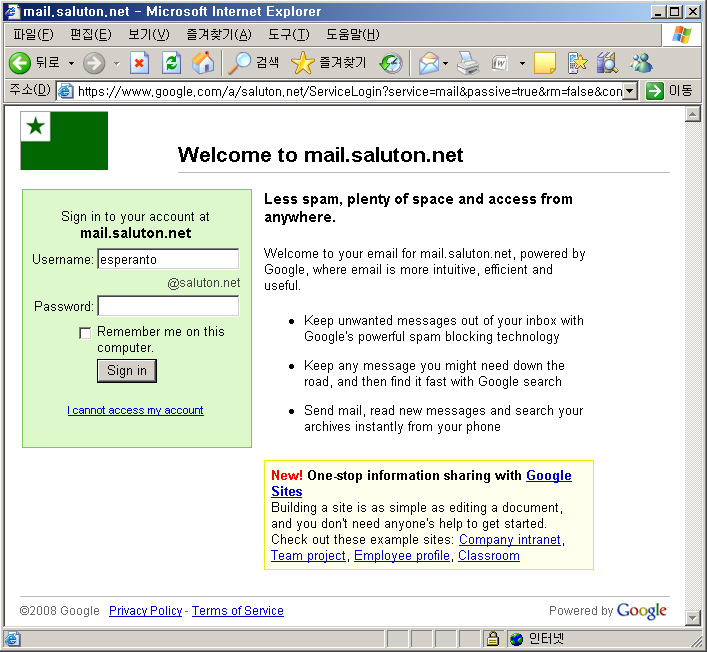The height and width of the screenshot is (652, 707).
Task: Expand the Edit button dropdown arrow
Action: (x=522, y=64)
